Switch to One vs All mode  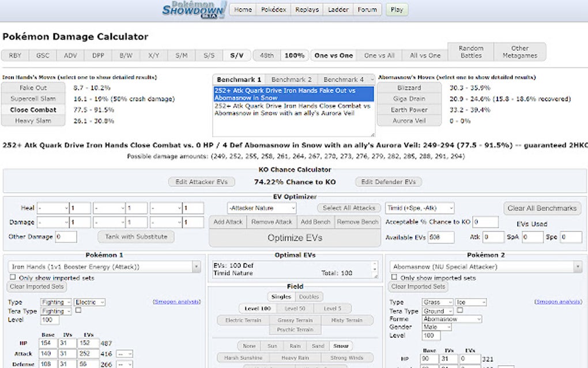tap(379, 55)
